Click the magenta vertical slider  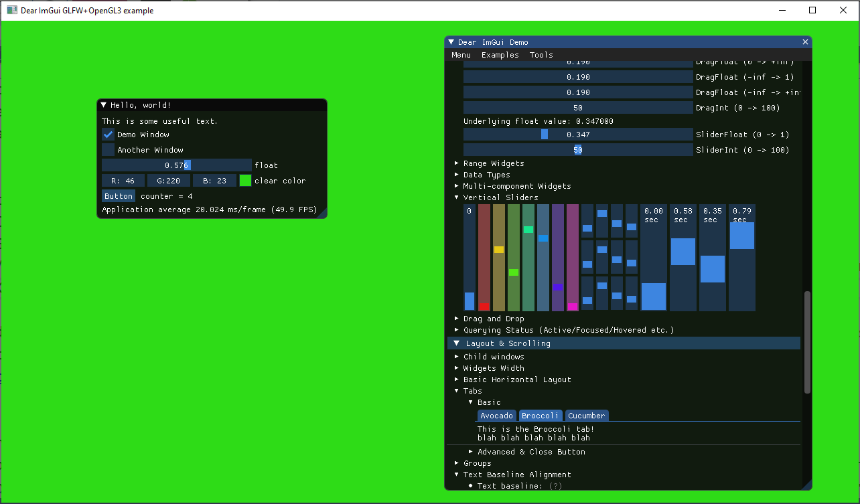click(x=573, y=258)
